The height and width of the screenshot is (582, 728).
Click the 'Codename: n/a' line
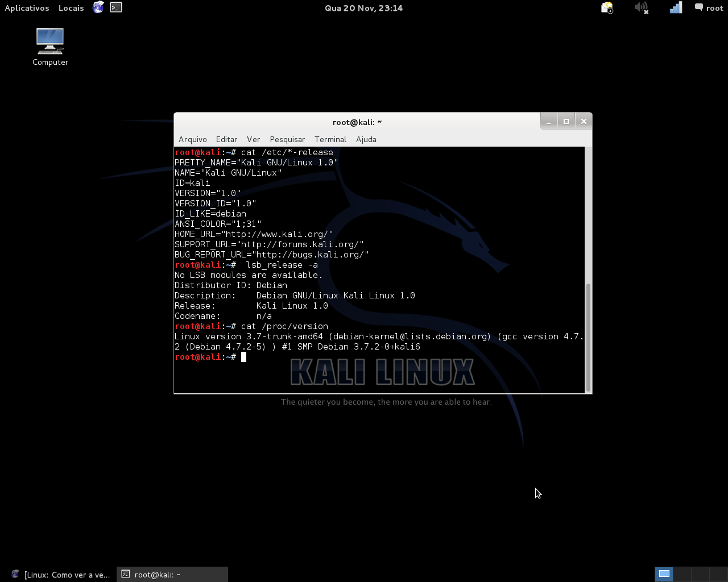click(224, 316)
